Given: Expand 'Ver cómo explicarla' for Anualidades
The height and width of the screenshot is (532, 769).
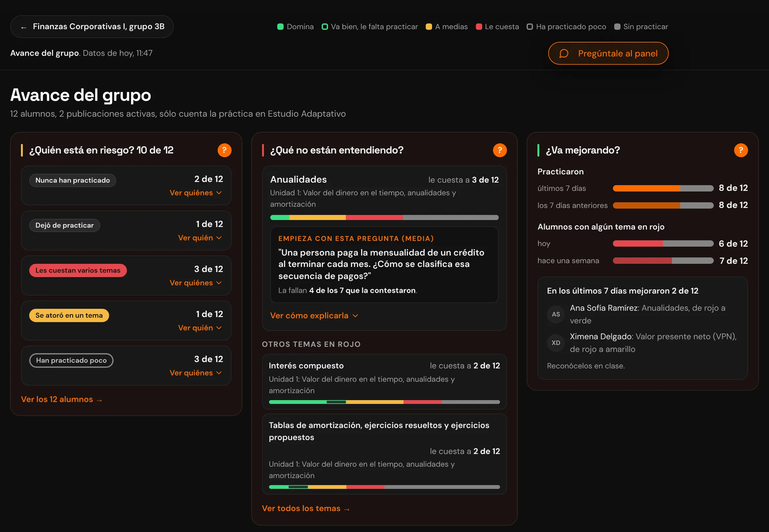Looking at the screenshot, I should [314, 316].
